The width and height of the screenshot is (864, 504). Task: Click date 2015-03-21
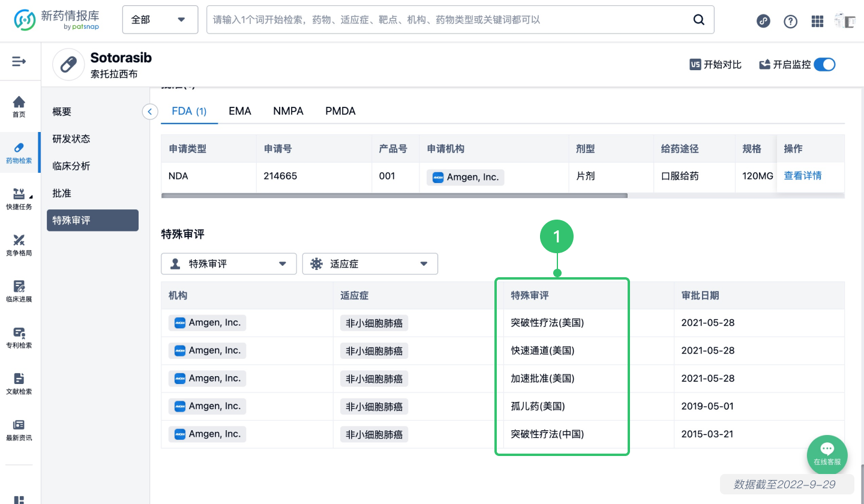pos(707,434)
